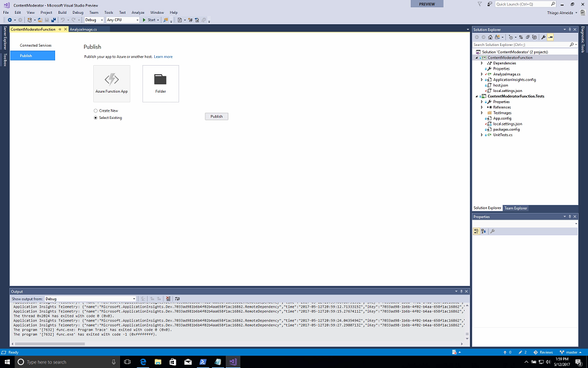Click the New Project toolbar icon

coord(30,20)
